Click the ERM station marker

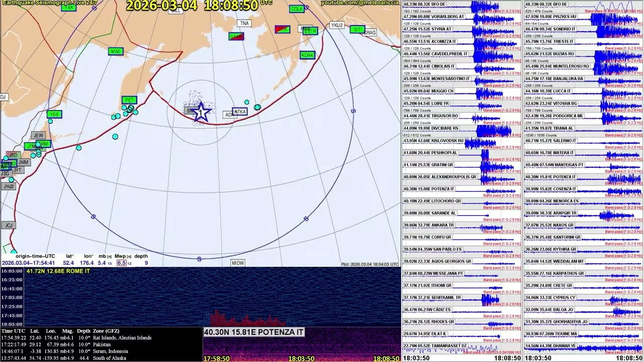pos(44,144)
